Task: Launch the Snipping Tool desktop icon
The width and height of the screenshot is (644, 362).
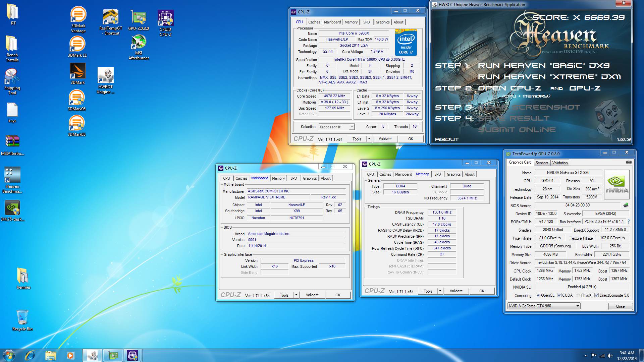Action: [12, 82]
